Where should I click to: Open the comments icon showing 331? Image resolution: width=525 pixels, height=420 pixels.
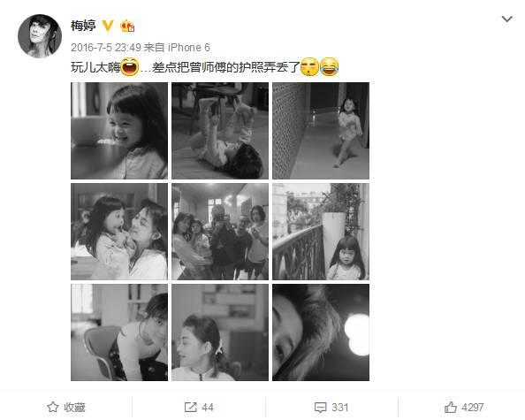[x=320, y=408]
